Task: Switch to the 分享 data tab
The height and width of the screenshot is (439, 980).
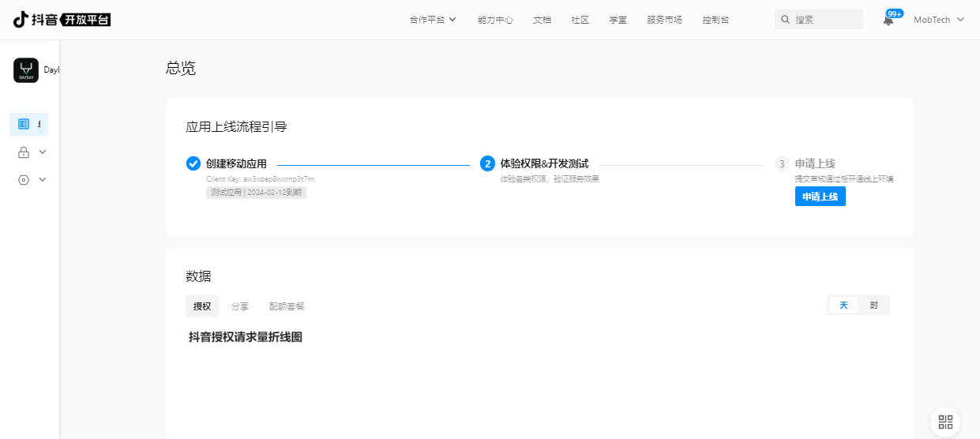Action: tap(239, 306)
